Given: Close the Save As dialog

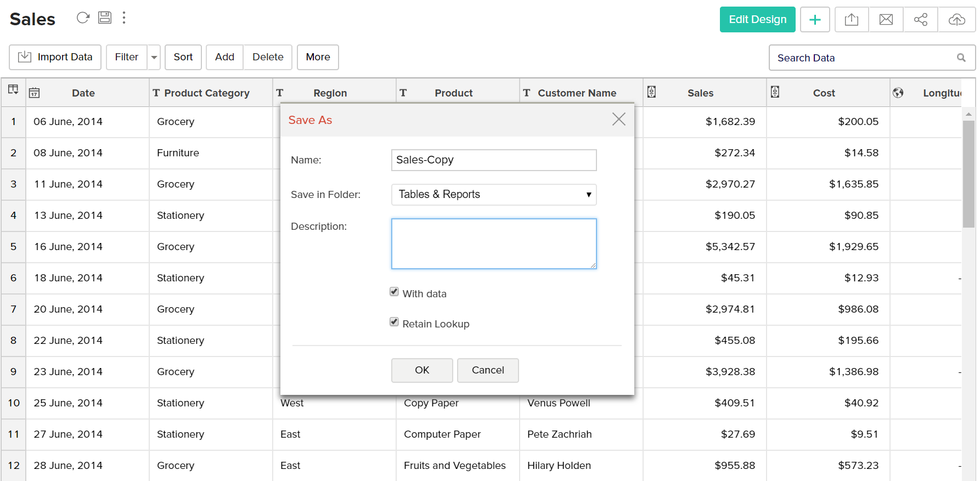Looking at the screenshot, I should [619, 120].
